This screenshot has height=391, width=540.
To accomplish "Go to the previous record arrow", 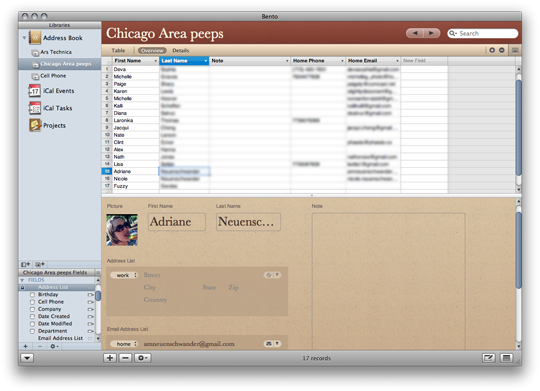I will 415,33.
